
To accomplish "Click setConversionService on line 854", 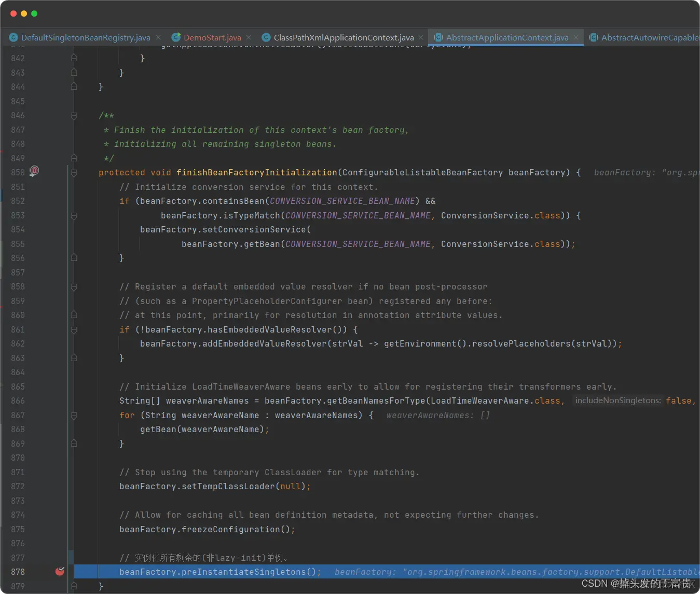I will [254, 229].
